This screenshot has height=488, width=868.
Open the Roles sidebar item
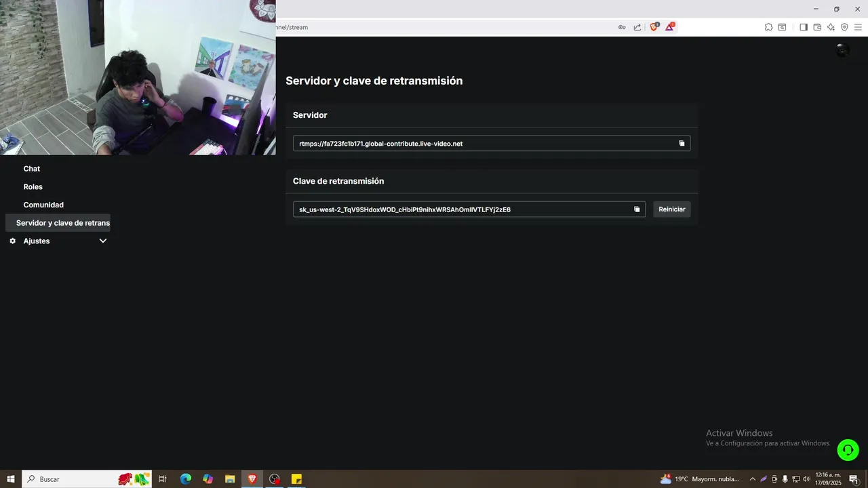(x=33, y=187)
